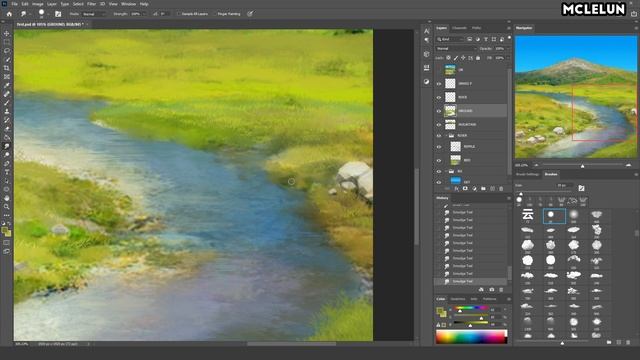Open collapsed Adjustments panel icon in side strip
The image size is (640, 360).
point(427,82)
